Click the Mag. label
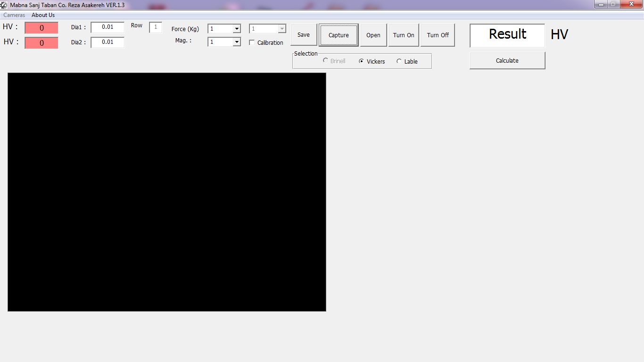 [183, 41]
